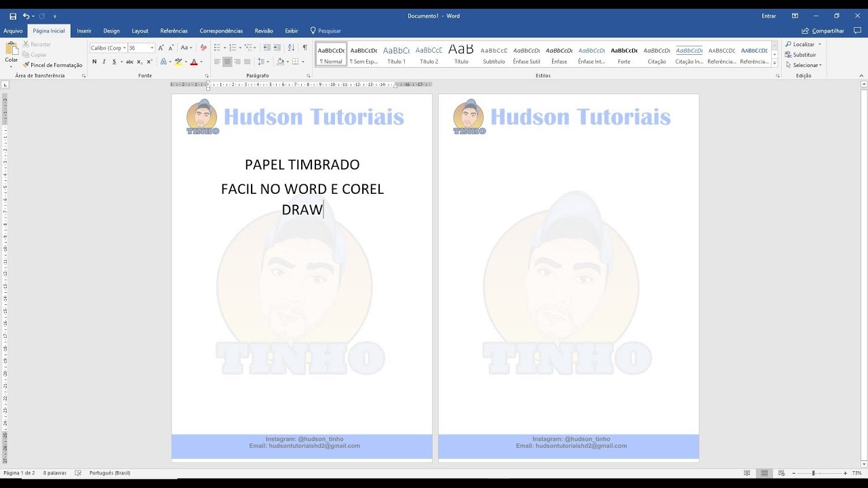Click the spell check icon in status bar
This screenshot has width=868, height=488.
point(78,473)
